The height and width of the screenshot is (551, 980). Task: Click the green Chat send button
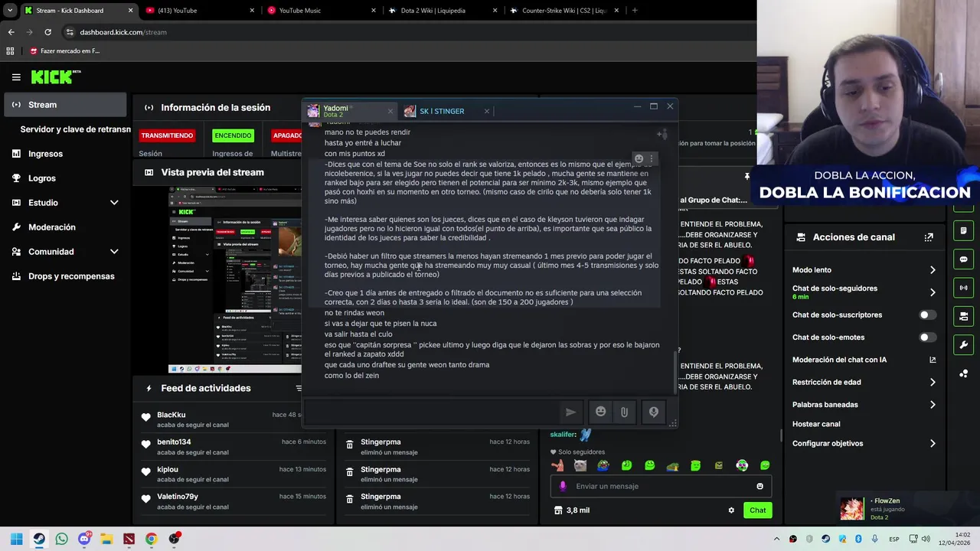757,510
